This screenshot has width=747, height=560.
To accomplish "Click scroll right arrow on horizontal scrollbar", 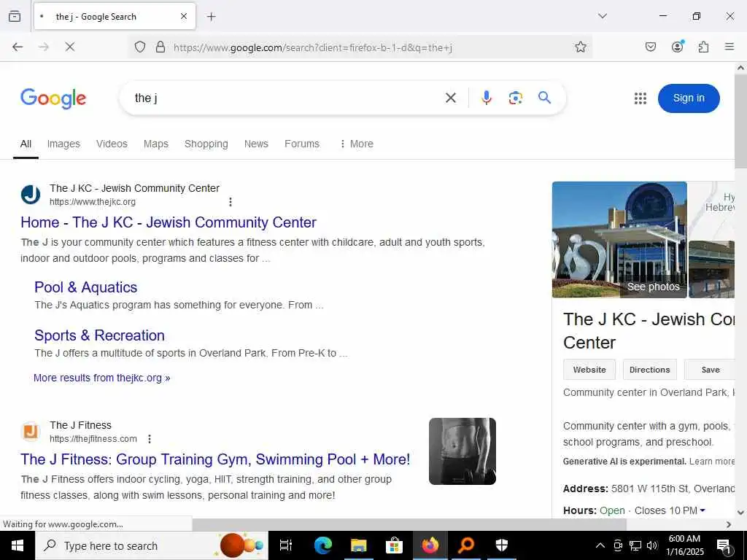I will pos(729,524).
